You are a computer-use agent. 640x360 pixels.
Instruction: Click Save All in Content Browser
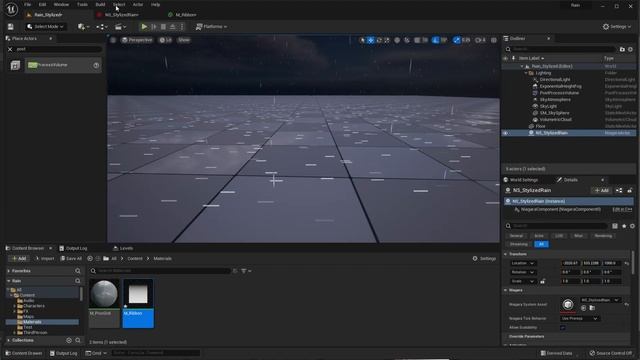point(71,259)
